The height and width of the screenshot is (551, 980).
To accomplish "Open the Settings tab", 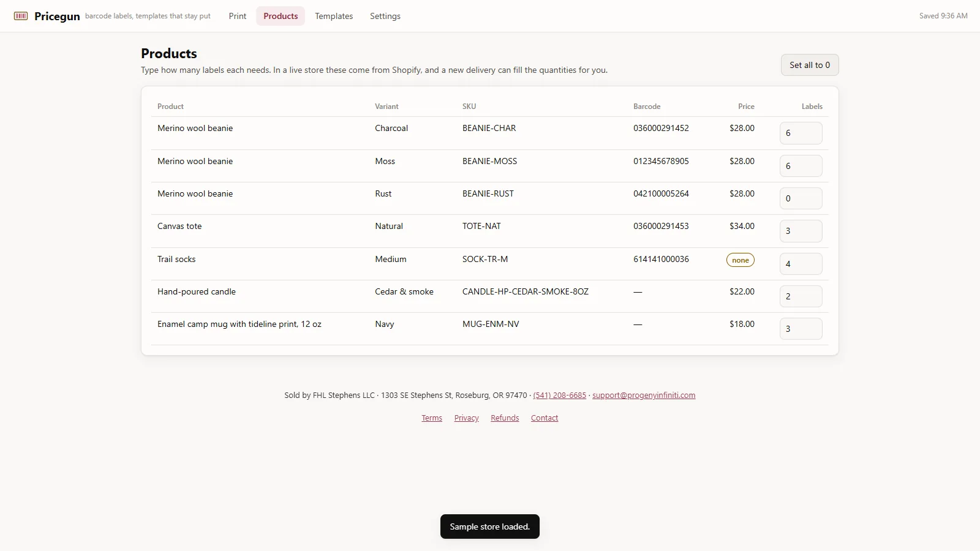I will 385,16.
